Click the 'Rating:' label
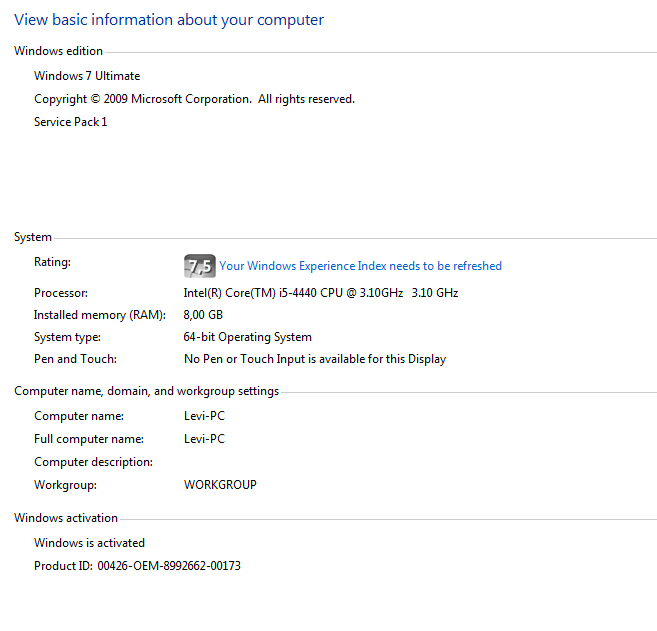This screenshot has width=657, height=631. [x=52, y=262]
